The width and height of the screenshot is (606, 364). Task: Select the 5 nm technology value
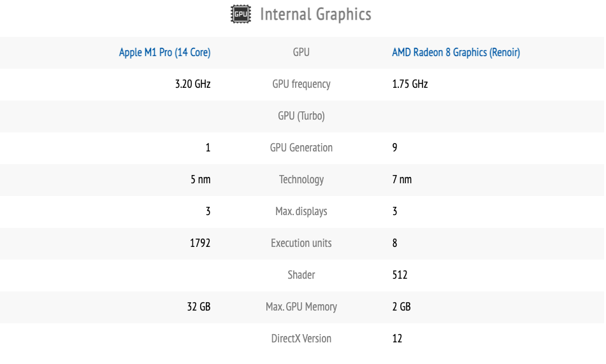[200, 179]
